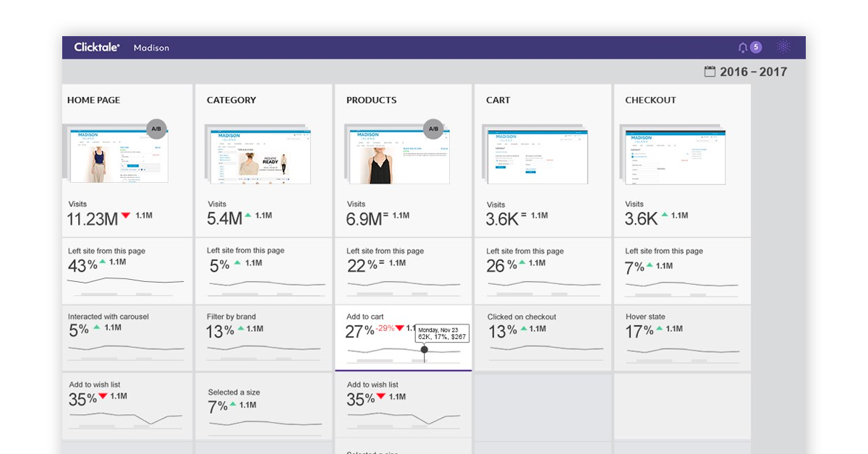Click the 5.4M visits value in Category
Viewport: 868px width, 454px height.
(224, 219)
